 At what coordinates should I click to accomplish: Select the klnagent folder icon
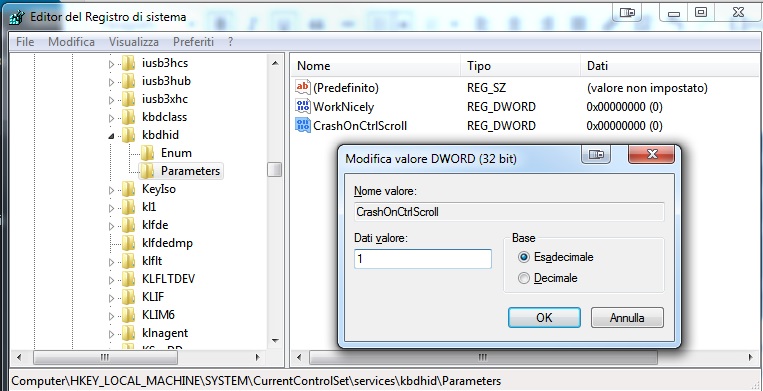coord(128,333)
